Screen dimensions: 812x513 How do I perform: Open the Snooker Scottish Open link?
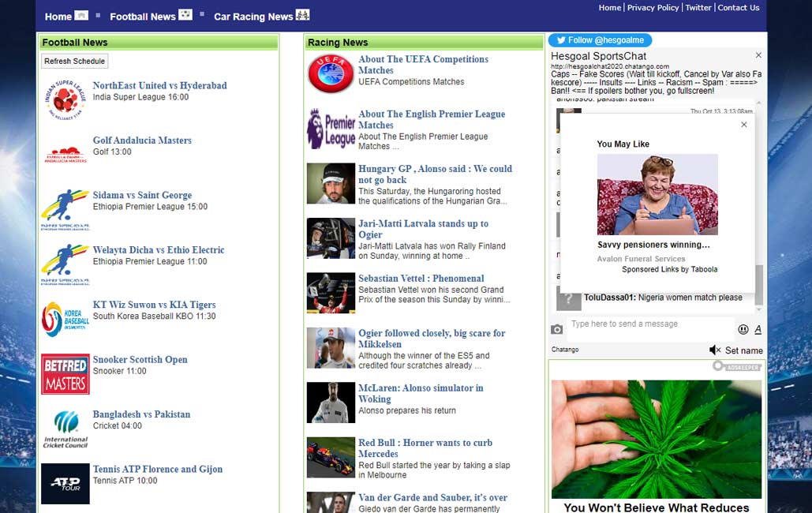(140, 360)
